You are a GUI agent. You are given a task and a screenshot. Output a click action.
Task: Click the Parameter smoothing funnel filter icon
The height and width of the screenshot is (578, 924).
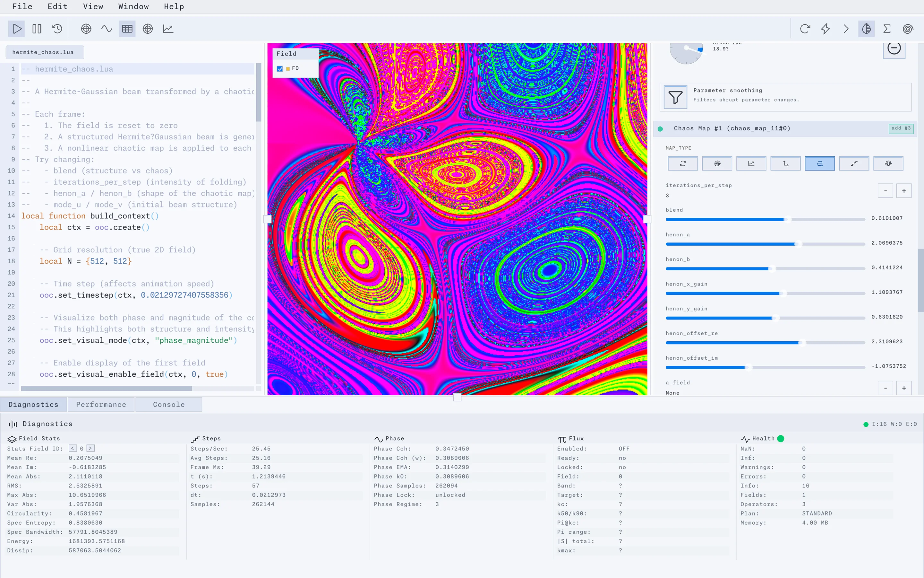(675, 97)
